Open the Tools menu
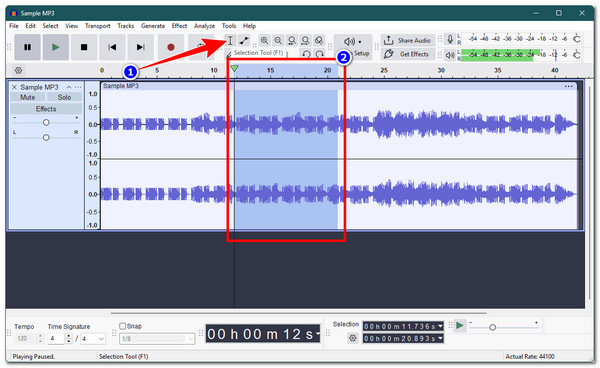600x368 pixels. tap(229, 26)
